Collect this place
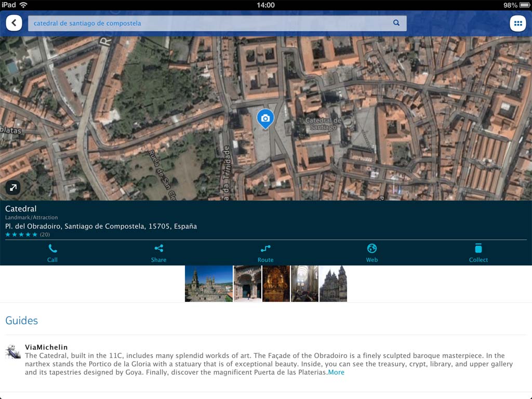Image resolution: width=532 pixels, height=399 pixels. (478, 253)
